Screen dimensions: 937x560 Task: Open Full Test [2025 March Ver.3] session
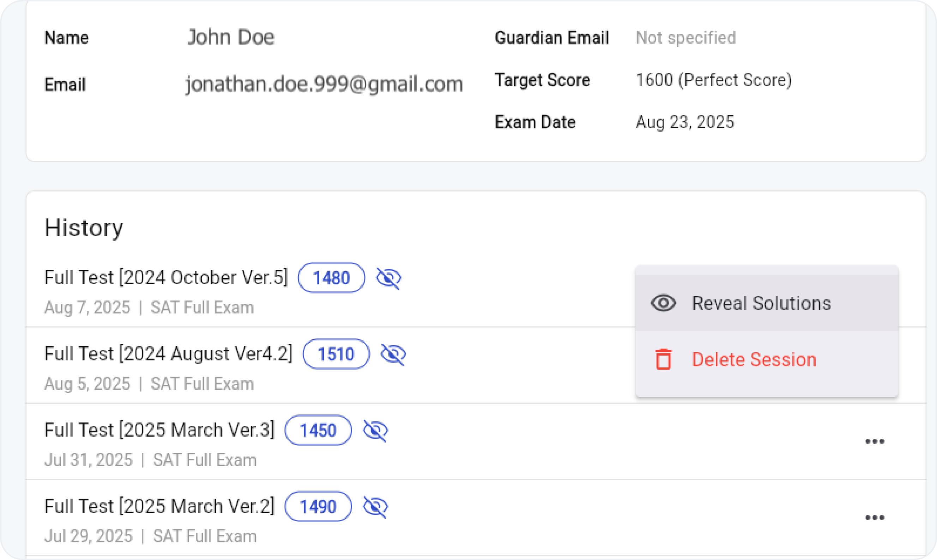click(x=159, y=430)
